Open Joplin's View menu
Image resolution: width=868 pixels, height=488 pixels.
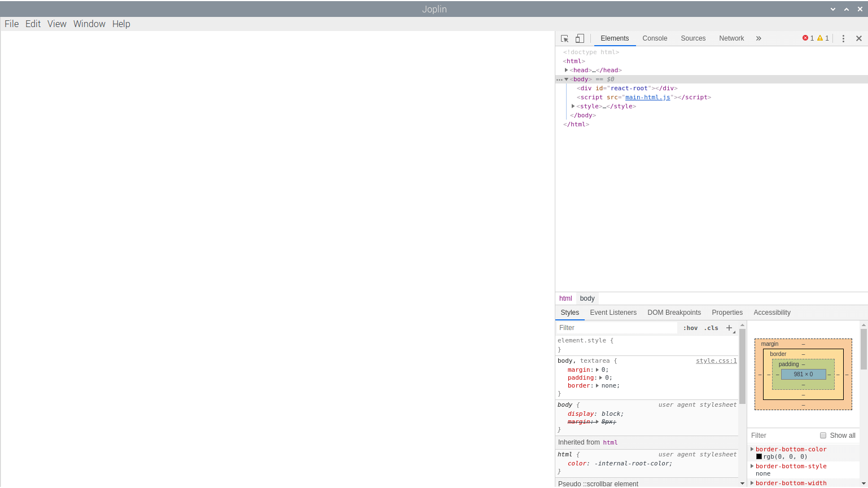56,24
